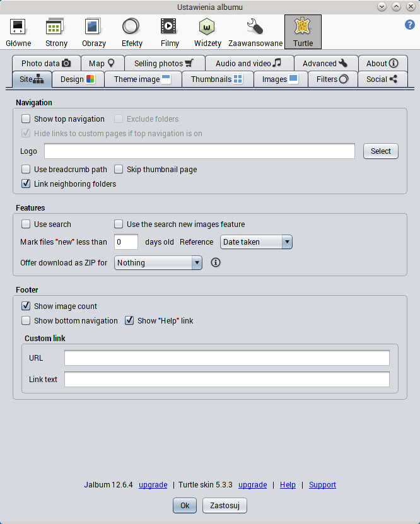Switch to the Filters tab
Image resolution: width=420 pixels, height=524 pixels.
tap(332, 79)
